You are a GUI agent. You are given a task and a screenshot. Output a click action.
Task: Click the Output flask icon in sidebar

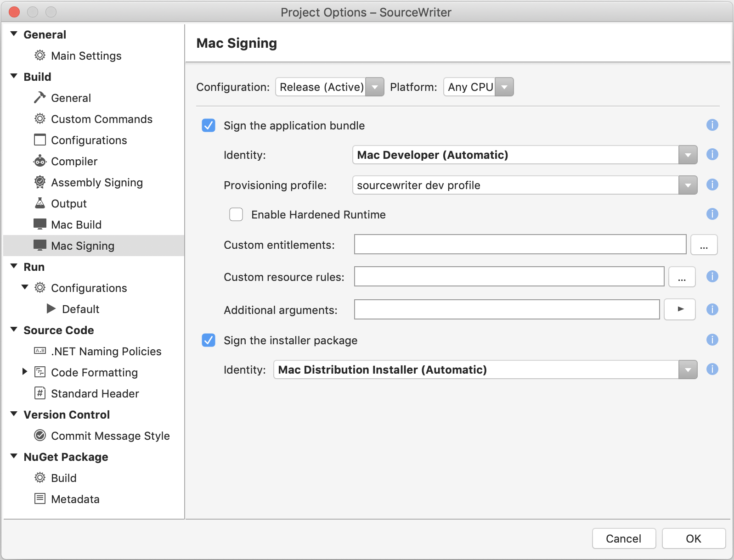(40, 203)
